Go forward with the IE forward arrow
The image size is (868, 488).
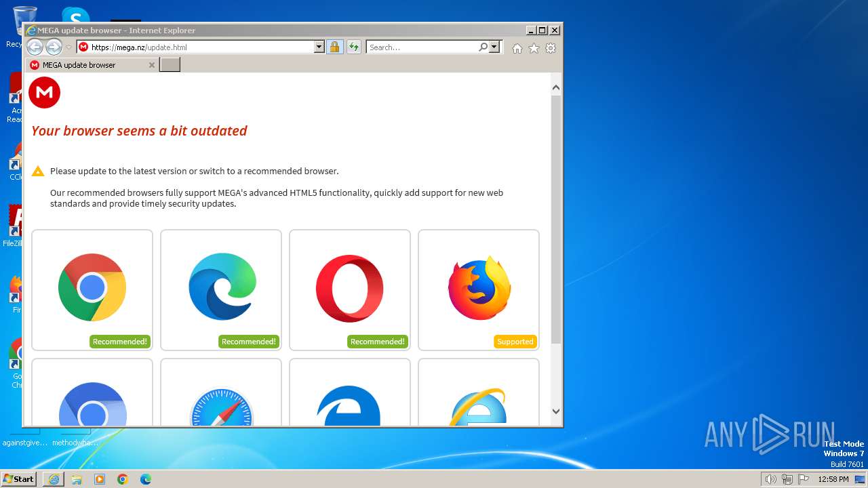coord(54,47)
